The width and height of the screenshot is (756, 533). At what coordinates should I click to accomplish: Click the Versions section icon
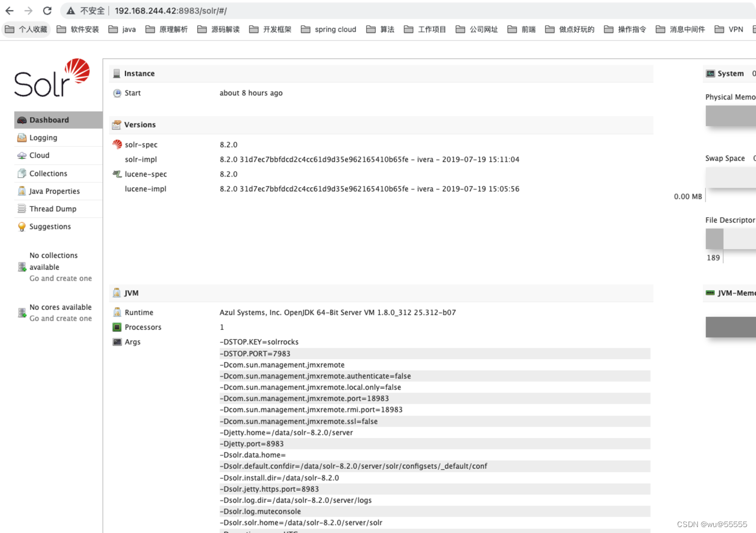pos(117,125)
